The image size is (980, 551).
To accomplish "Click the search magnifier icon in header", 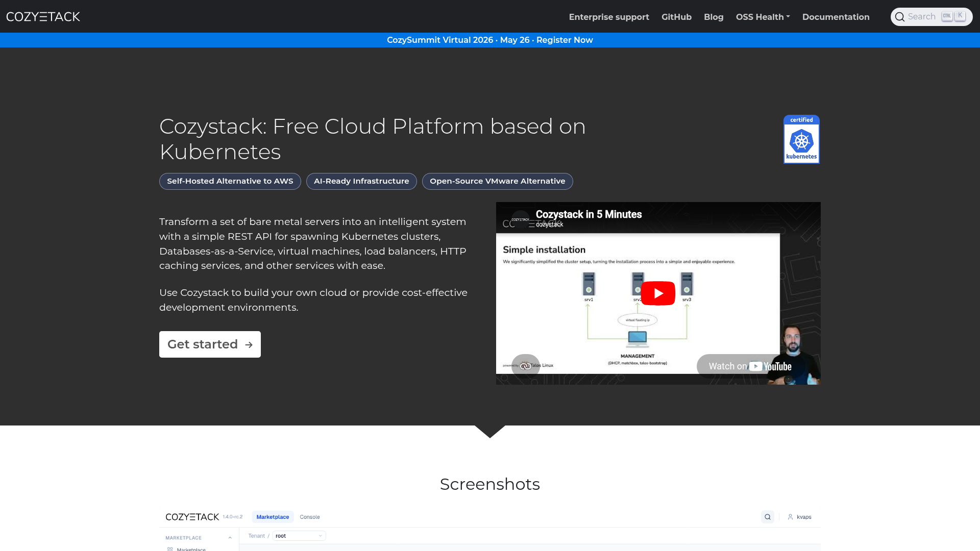I will [x=900, y=17].
